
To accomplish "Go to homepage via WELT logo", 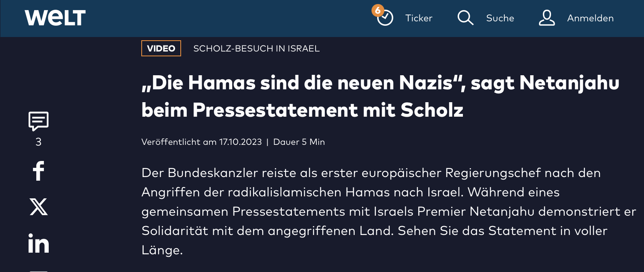I will coord(55,18).
